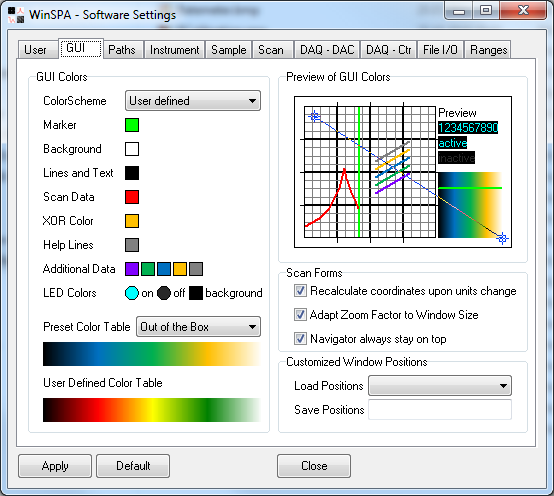Image resolution: width=554 pixels, height=496 pixels.
Task: Open the Sample tab
Action: pos(229,49)
